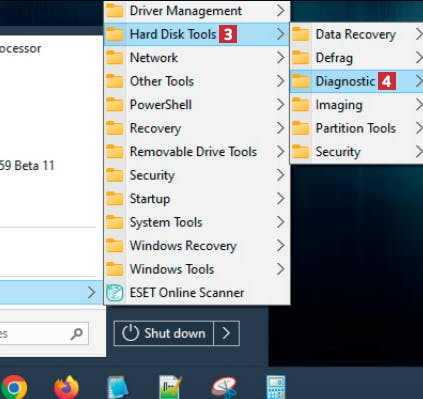Select the Removable Drive Tools folder
This screenshot has height=399, width=423.
(x=197, y=152)
